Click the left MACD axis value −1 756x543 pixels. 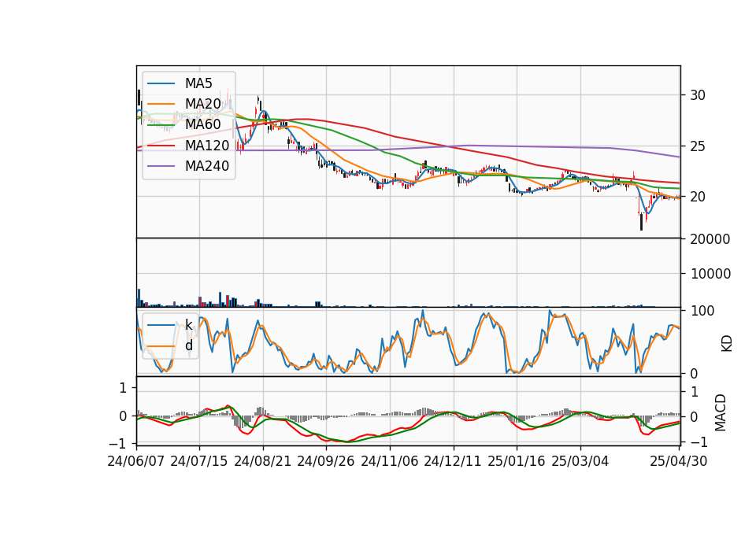click(x=119, y=443)
